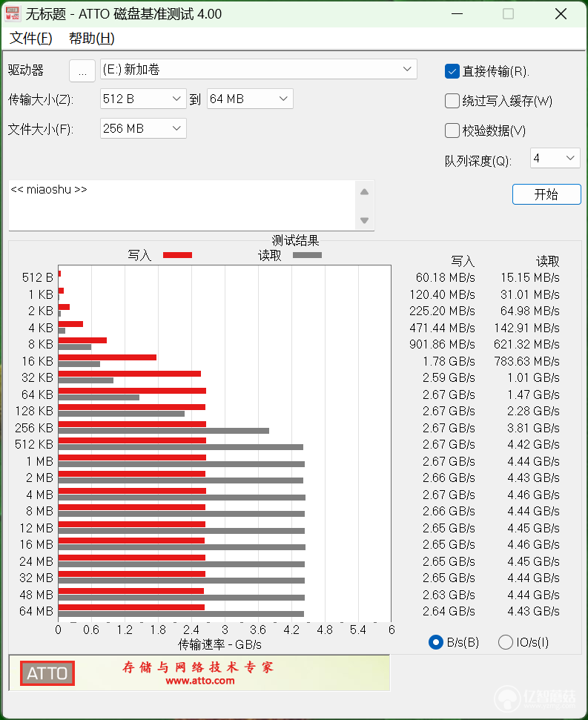The height and width of the screenshot is (720, 588).
Task: Open the 帮助(H) menu
Action: click(x=91, y=38)
